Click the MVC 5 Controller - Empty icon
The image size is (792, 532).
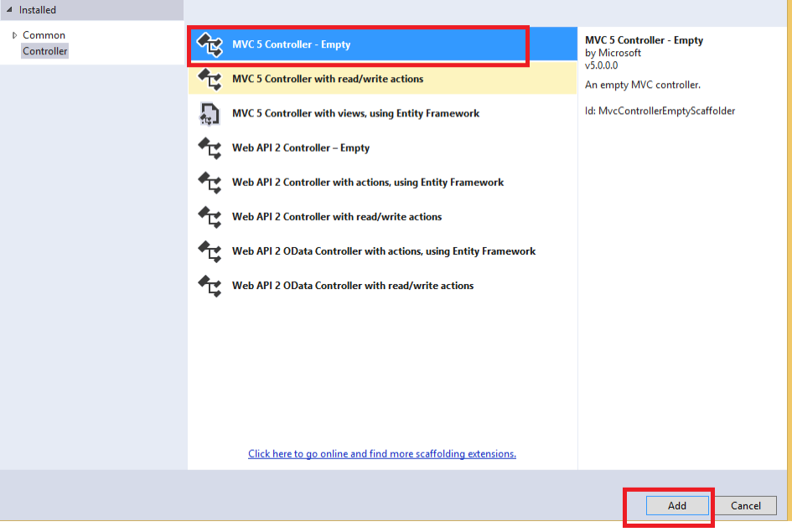pyautogui.click(x=210, y=44)
